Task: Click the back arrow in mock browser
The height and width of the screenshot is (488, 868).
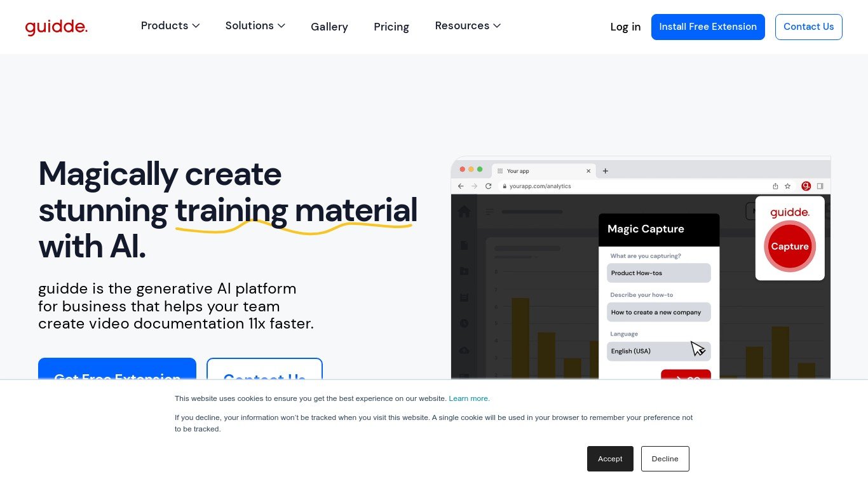Action: click(x=461, y=186)
